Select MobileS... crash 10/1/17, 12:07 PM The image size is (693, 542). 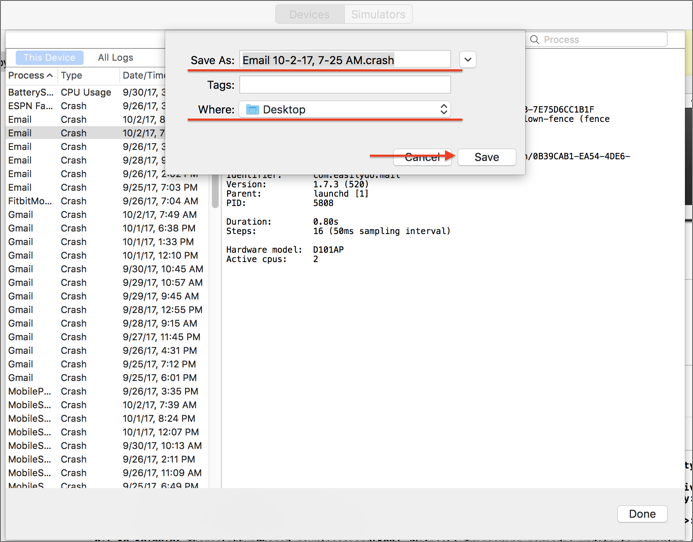tap(107, 432)
